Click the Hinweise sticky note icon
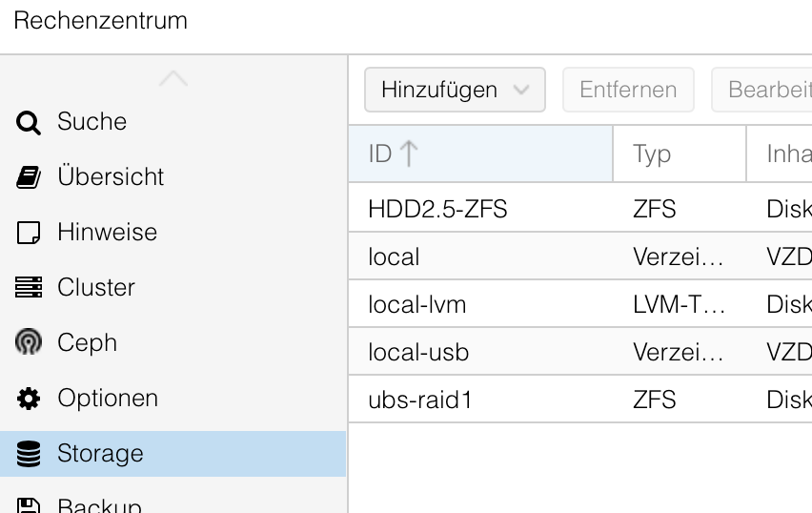The width and height of the screenshot is (812, 513). 29,233
